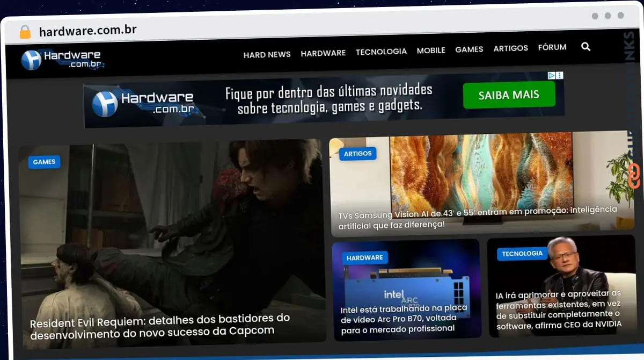Click the TECNOLOGIA badge on NVIDIA card
The width and height of the screenshot is (644, 360).
(522, 254)
